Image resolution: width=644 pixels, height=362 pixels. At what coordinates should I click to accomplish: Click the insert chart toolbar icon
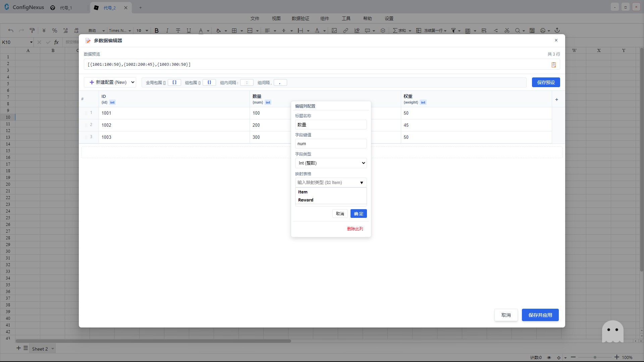[x=357, y=31]
